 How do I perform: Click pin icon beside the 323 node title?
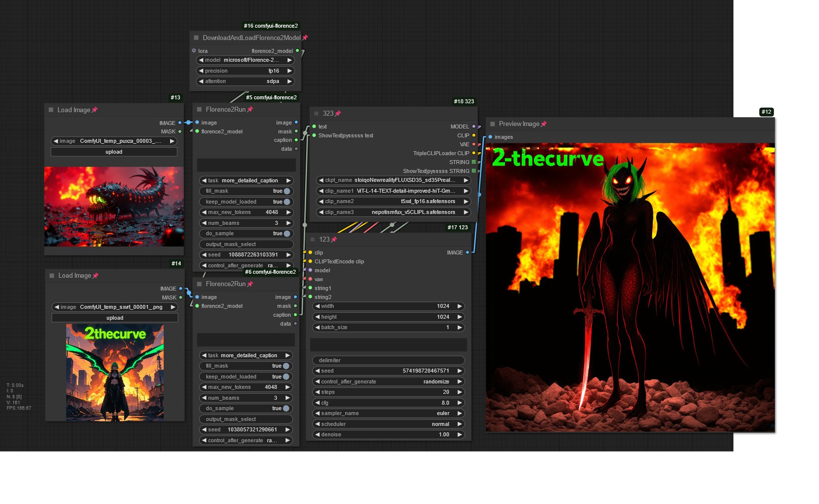pyautogui.click(x=338, y=113)
